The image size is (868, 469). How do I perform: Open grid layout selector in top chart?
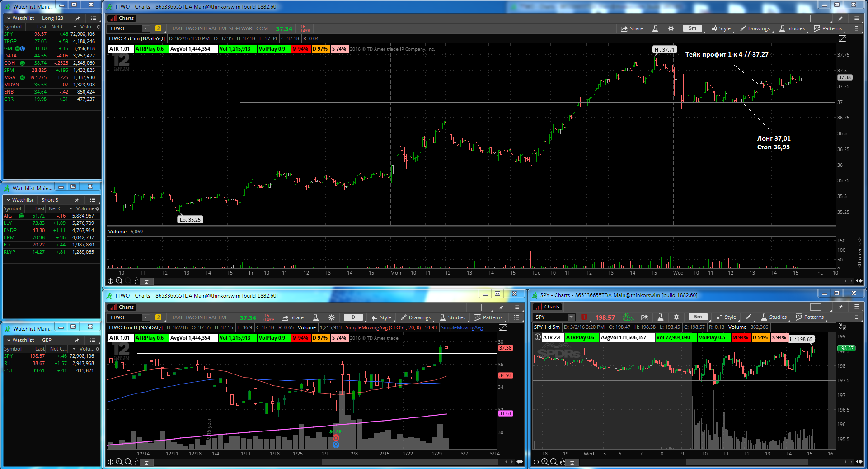point(816,19)
